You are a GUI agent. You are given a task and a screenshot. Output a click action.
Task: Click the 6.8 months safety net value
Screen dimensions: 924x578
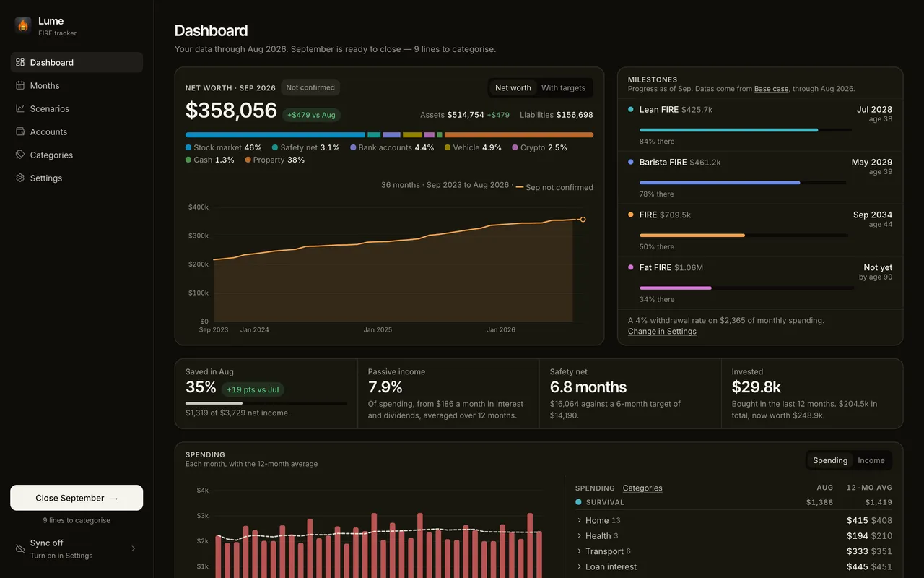coord(588,387)
